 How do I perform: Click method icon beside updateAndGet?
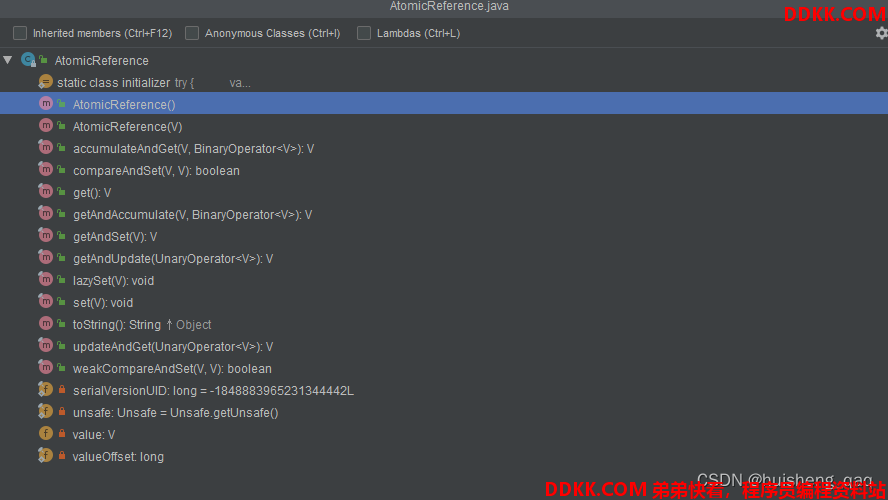tap(45, 345)
